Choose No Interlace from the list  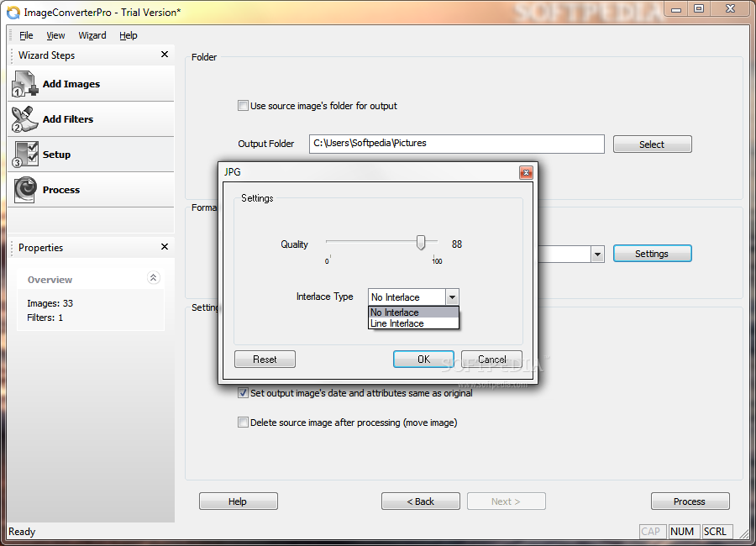(413, 312)
